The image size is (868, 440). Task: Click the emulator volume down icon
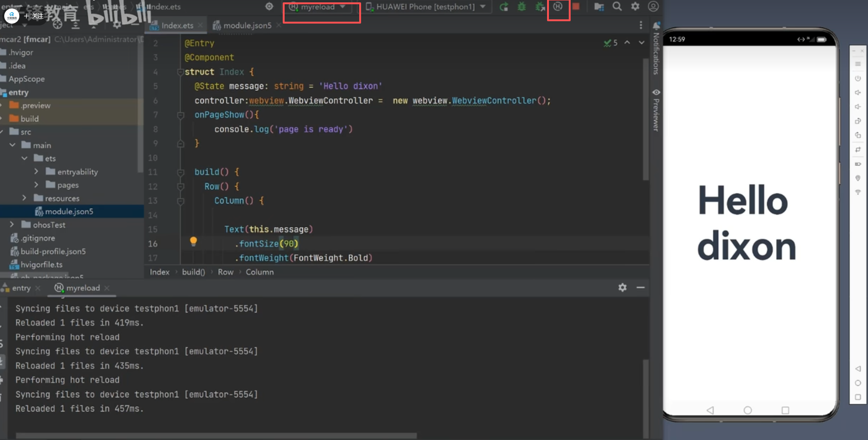click(x=858, y=107)
